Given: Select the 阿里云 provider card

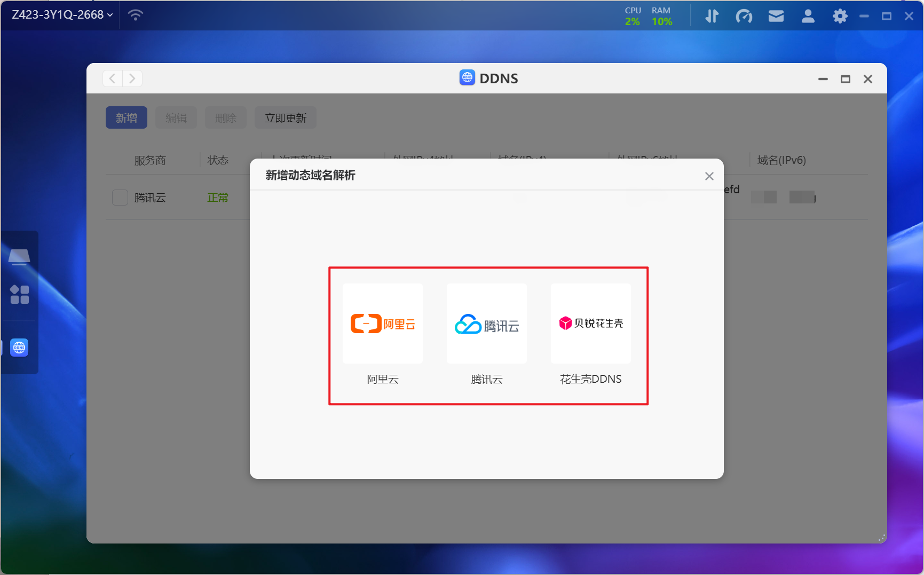Looking at the screenshot, I should click(x=383, y=324).
